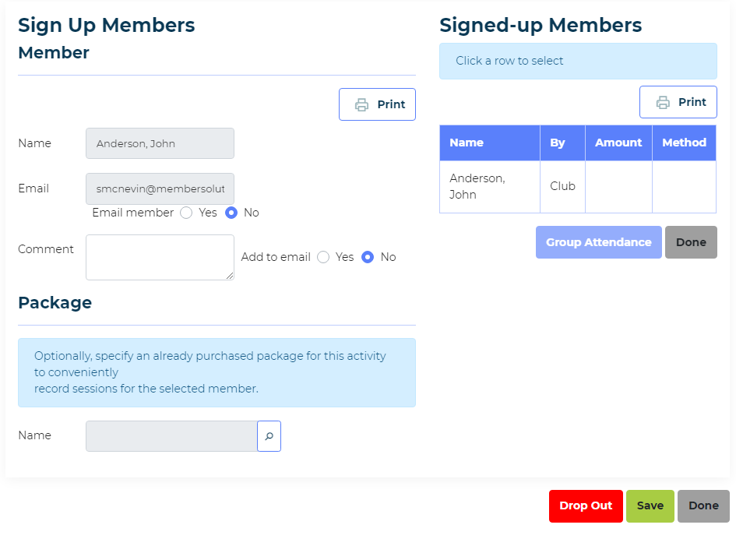The image size is (736, 560).
Task: Select No for Email member
Action: 231,213
